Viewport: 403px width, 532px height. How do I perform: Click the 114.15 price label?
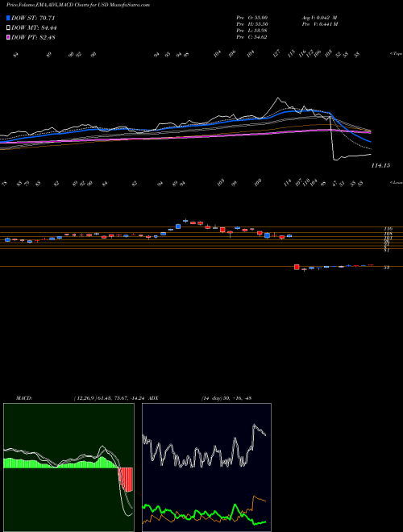[380, 165]
